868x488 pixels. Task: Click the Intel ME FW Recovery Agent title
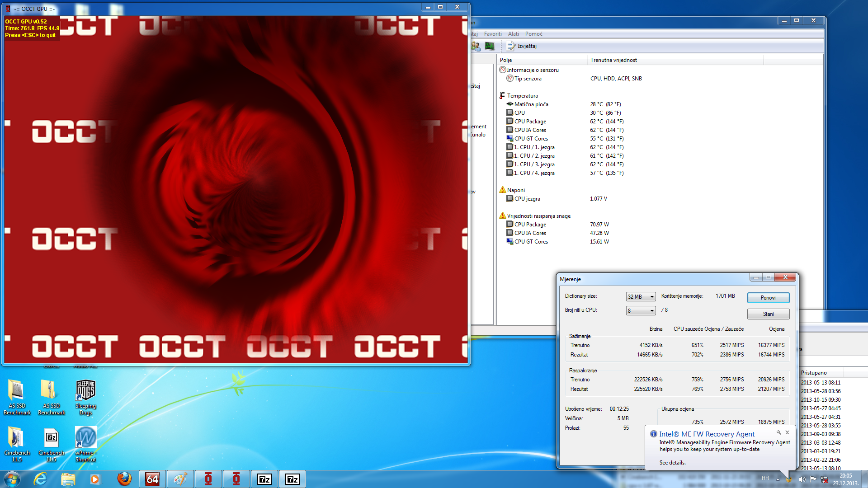point(707,434)
